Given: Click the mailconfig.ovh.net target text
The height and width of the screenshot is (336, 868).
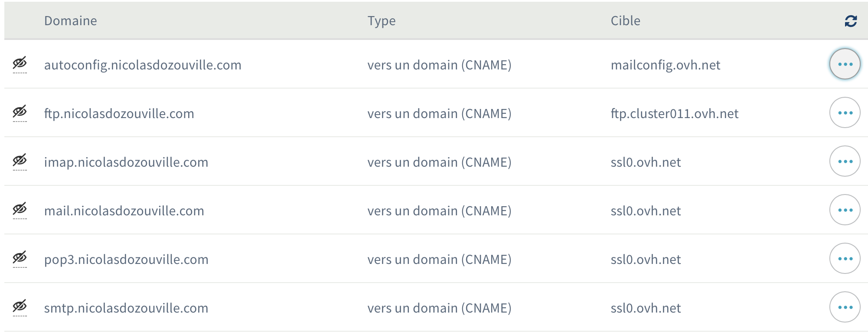Looking at the screenshot, I should coord(665,65).
